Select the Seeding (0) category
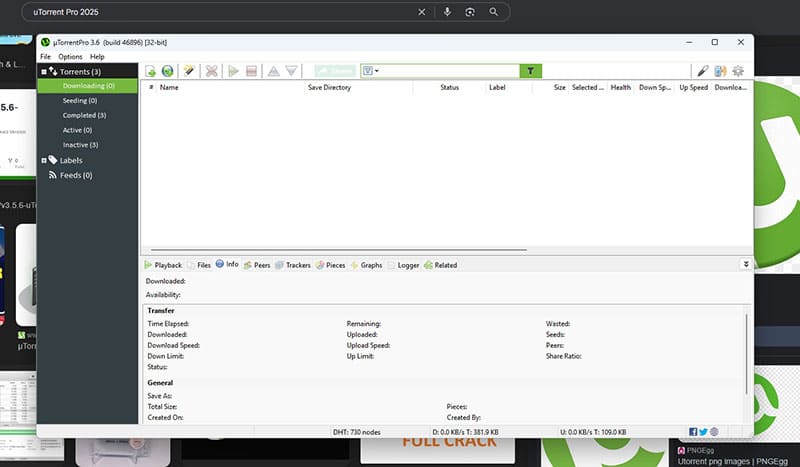800x467 pixels. click(80, 101)
